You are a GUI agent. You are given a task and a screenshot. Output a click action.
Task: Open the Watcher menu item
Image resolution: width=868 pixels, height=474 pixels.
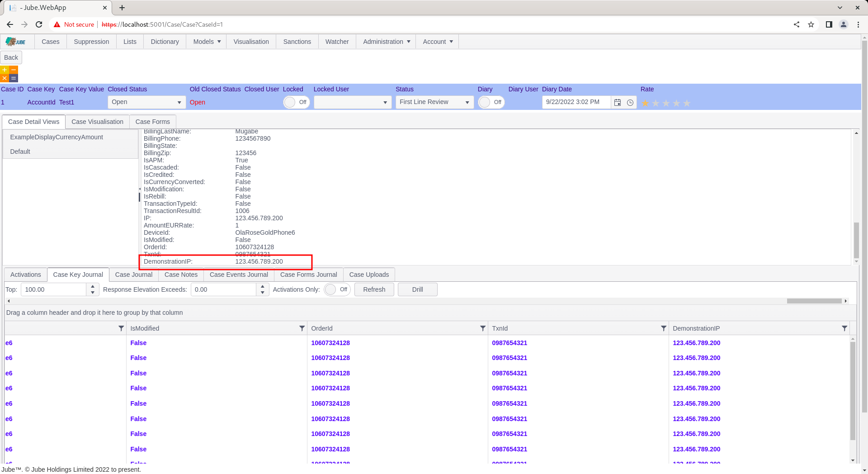(337, 42)
